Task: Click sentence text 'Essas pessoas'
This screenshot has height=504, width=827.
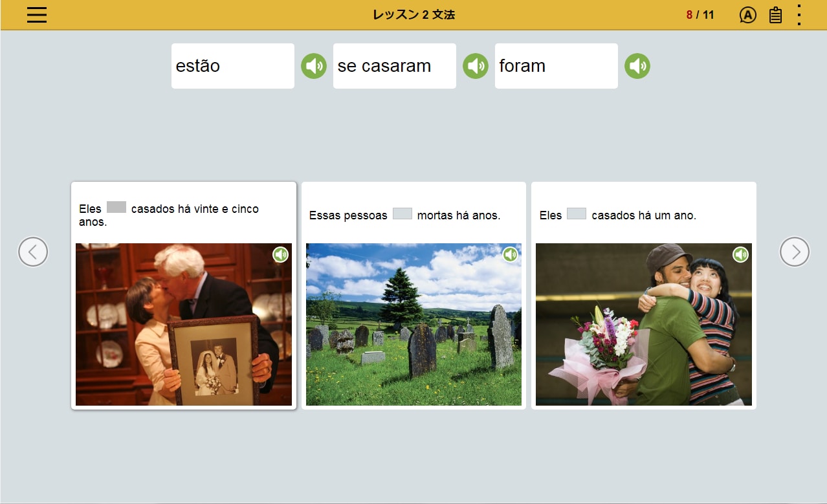Action: point(348,215)
